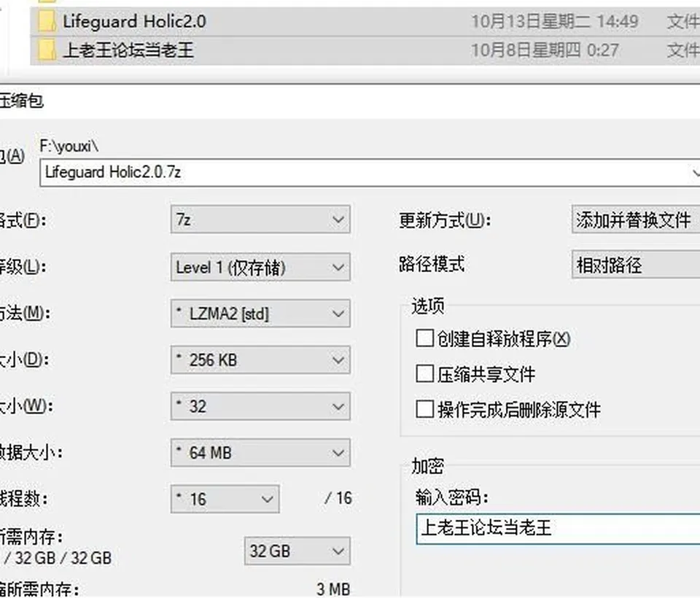Open the 添加并替换文件 update mode dropdown
The image size is (700, 598).
click(x=636, y=220)
